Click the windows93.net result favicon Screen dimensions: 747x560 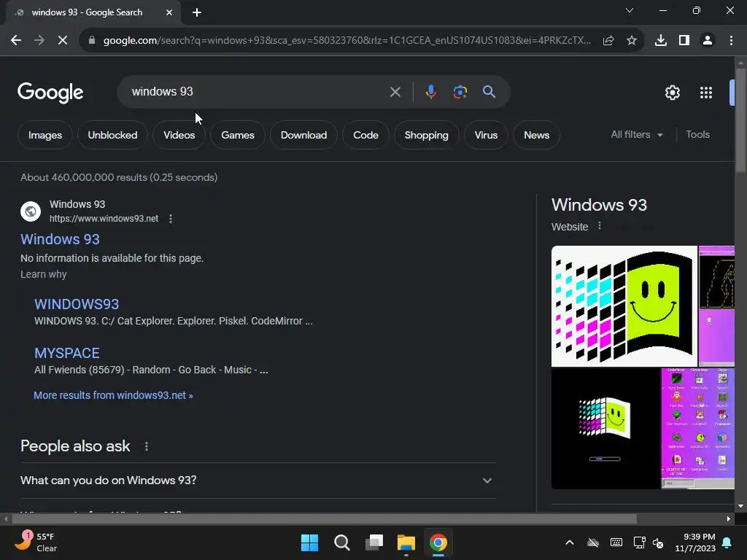(x=31, y=211)
